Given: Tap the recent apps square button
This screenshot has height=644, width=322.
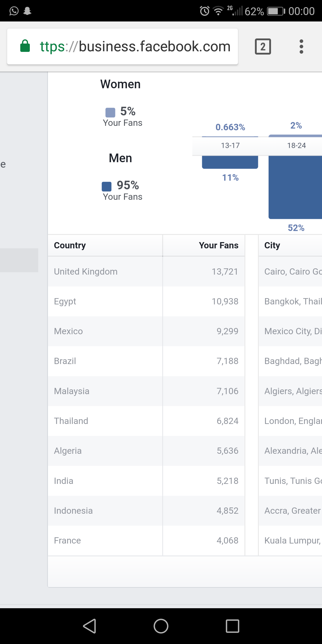Looking at the screenshot, I should 233,626.
